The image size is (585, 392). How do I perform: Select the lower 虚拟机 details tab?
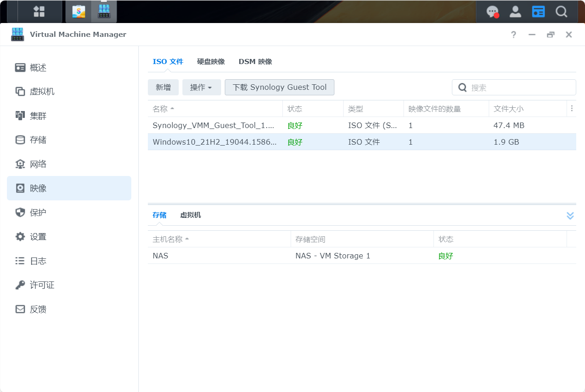pos(190,215)
